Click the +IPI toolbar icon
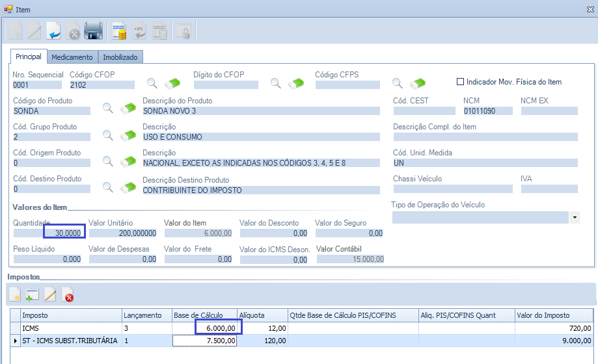Image resolution: width=598 pixels, height=364 pixels. [x=139, y=31]
